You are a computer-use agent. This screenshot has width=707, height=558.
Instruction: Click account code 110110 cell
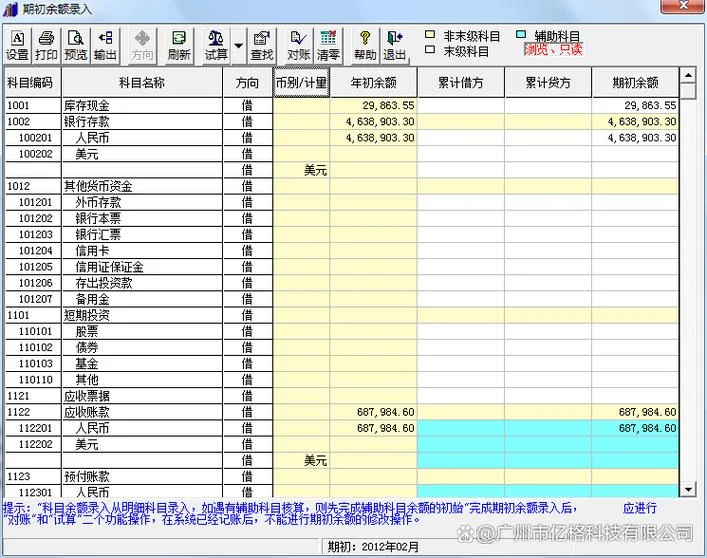click(33, 380)
